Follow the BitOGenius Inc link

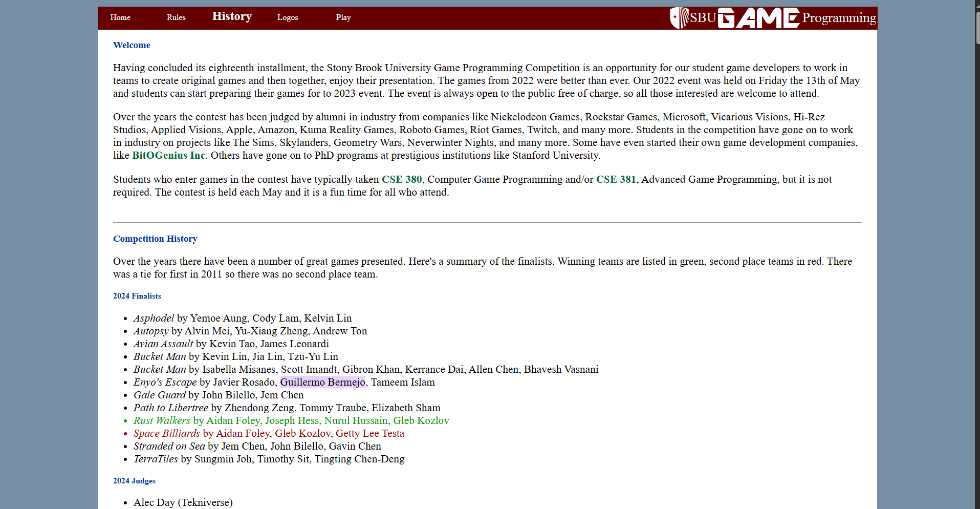(168, 156)
